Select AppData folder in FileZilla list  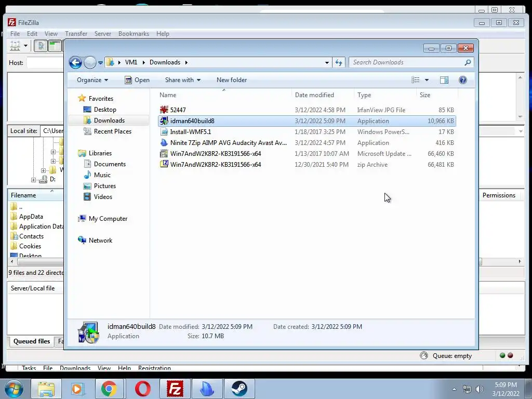click(31, 217)
